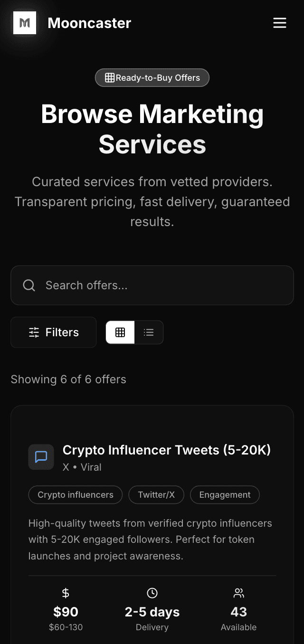The height and width of the screenshot is (644, 304).
Task: Click the Search offers input field
Action: pyautogui.click(x=152, y=285)
